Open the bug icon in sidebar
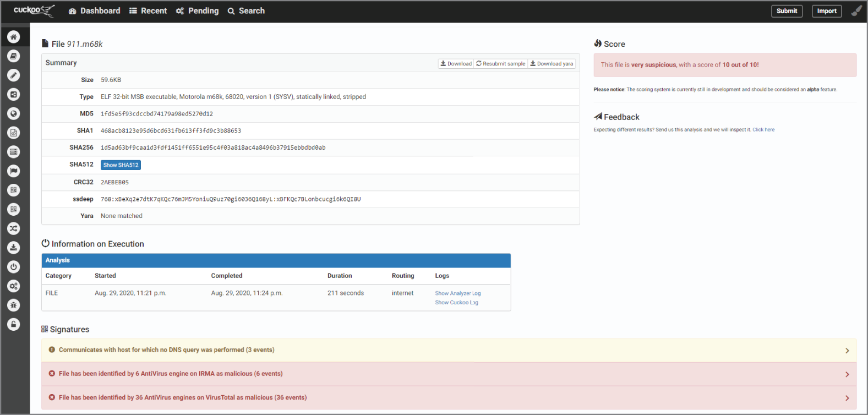868x415 pixels. point(14,305)
